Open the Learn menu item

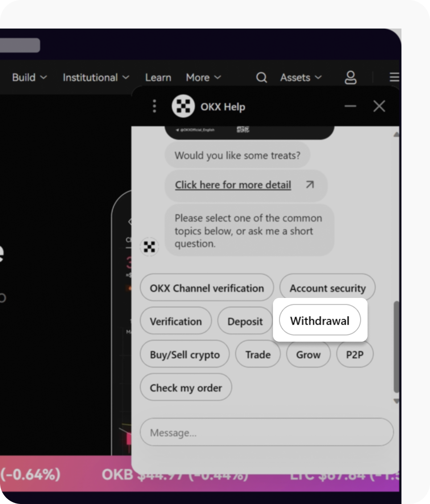coord(158,78)
